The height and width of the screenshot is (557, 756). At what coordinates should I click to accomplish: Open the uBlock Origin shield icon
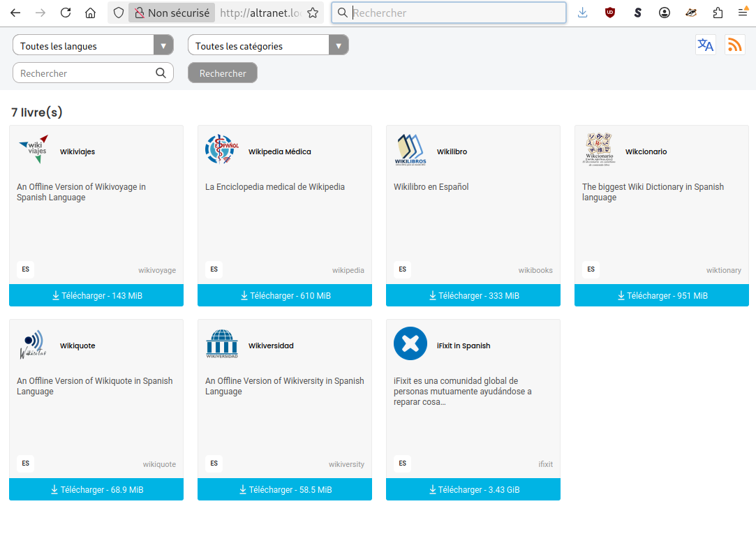[609, 12]
